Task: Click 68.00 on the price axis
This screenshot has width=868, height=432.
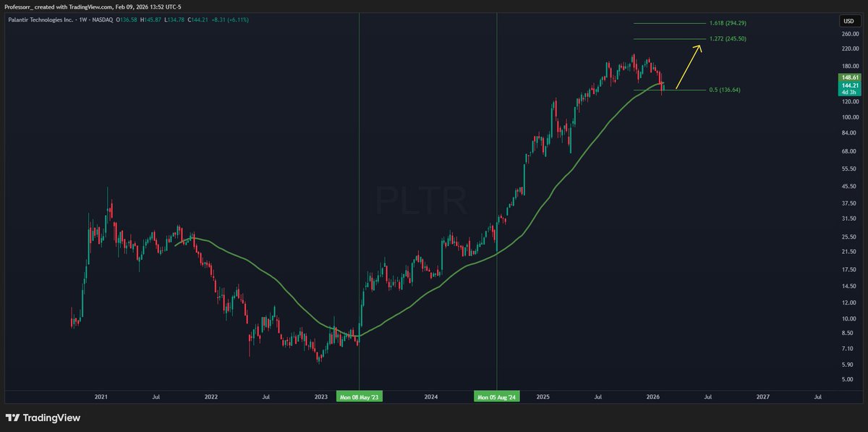Action: tap(850, 151)
